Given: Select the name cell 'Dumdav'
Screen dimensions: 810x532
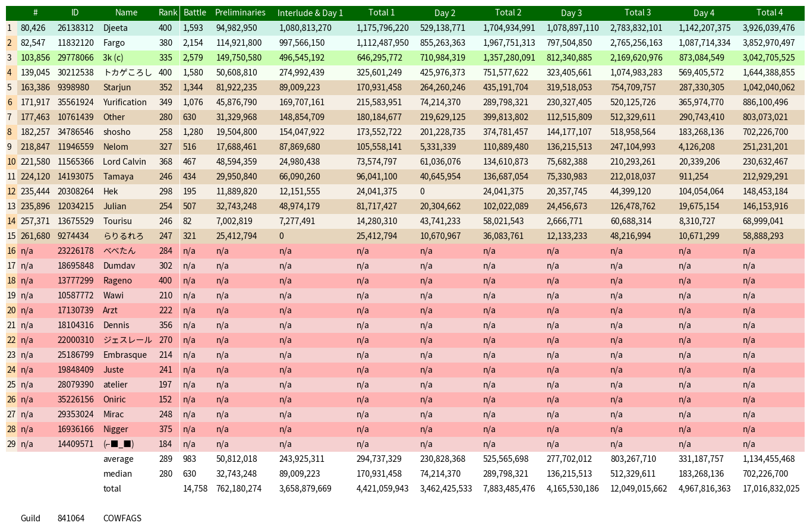Looking at the screenshot, I should [x=119, y=266].
